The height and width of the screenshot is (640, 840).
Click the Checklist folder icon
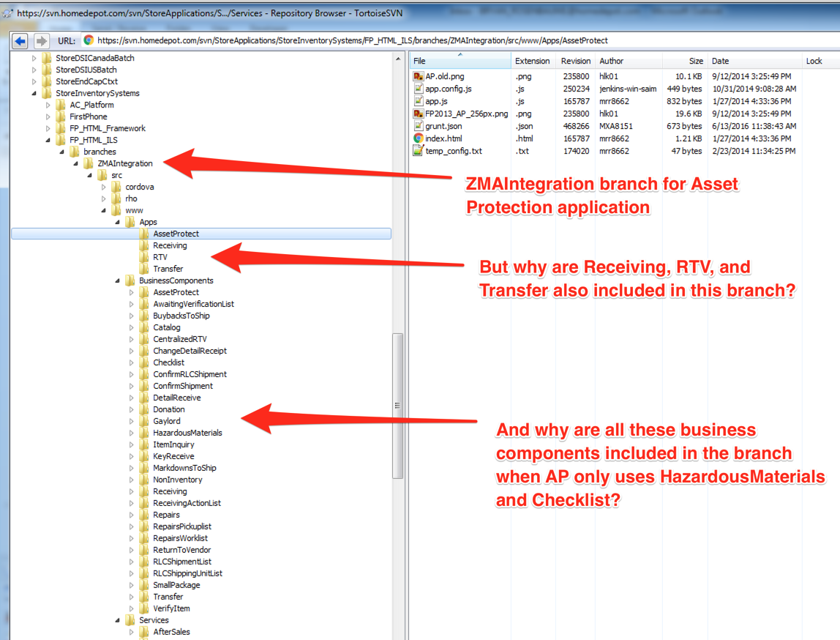[x=145, y=363]
